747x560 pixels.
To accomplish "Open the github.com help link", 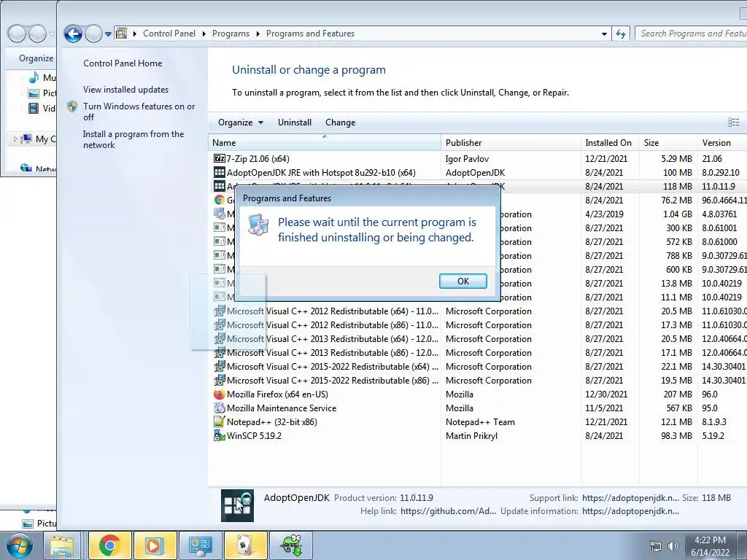I will pos(448,511).
